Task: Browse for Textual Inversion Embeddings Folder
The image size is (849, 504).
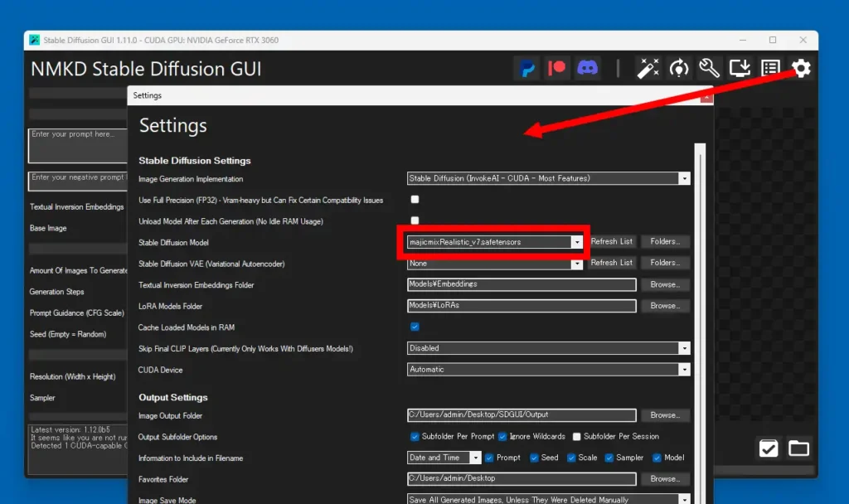Action: point(665,284)
